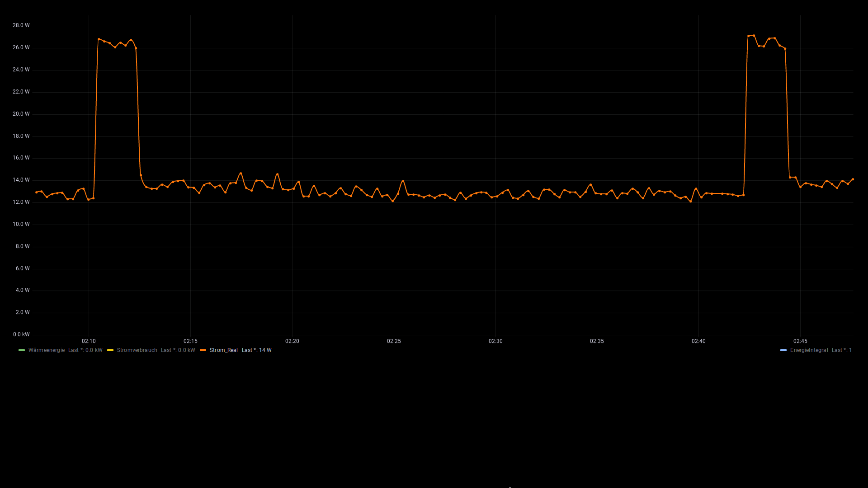Click the 20.0 W y-axis label
The width and height of the screenshot is (868, 488).
click(x=21, y=114)
